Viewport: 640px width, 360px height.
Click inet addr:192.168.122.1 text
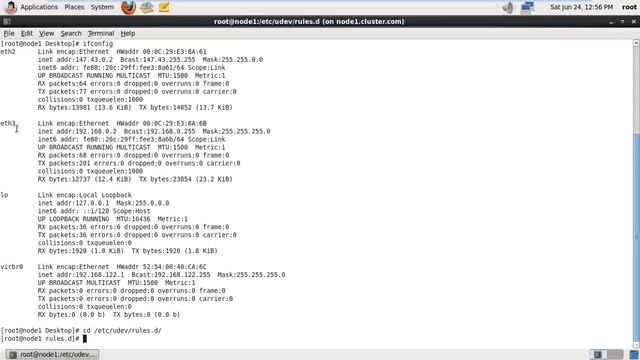coord(81,275)
